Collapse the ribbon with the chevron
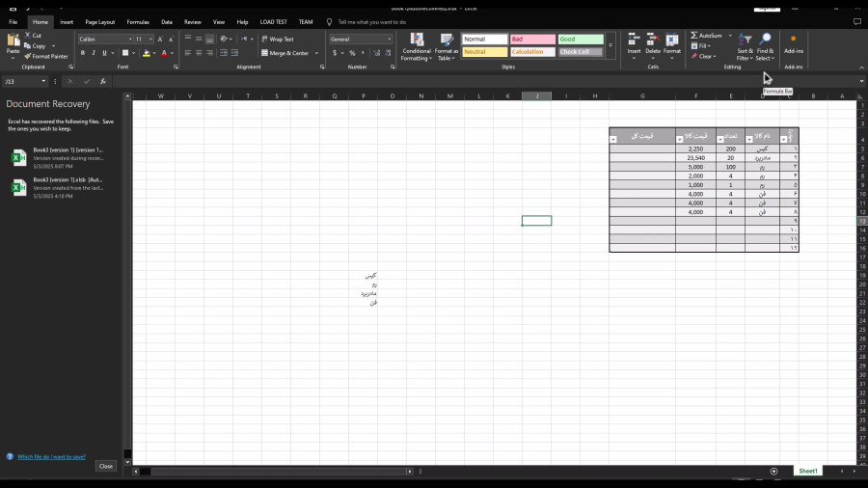Viewport: 868px width, 488px height. tap(861, 68)
